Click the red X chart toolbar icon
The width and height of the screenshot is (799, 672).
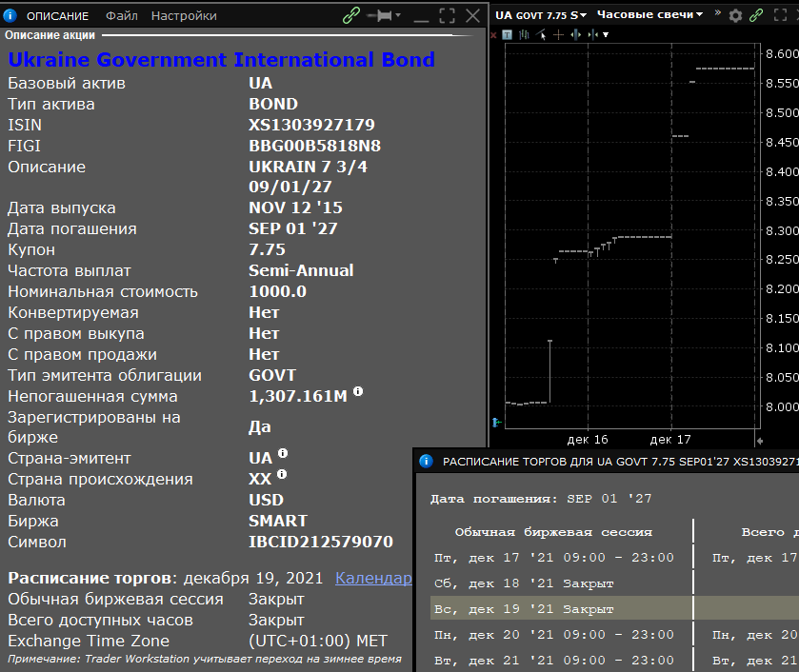point(493,35)
